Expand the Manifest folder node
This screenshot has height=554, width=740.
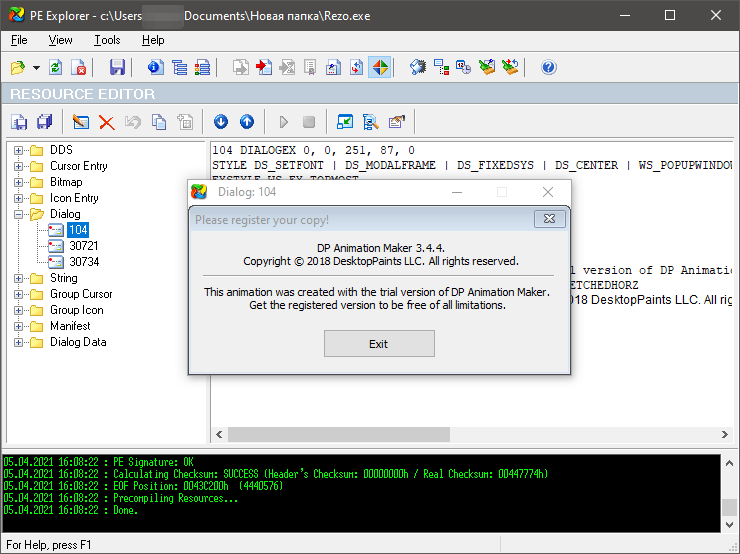(x=18, y=327)
